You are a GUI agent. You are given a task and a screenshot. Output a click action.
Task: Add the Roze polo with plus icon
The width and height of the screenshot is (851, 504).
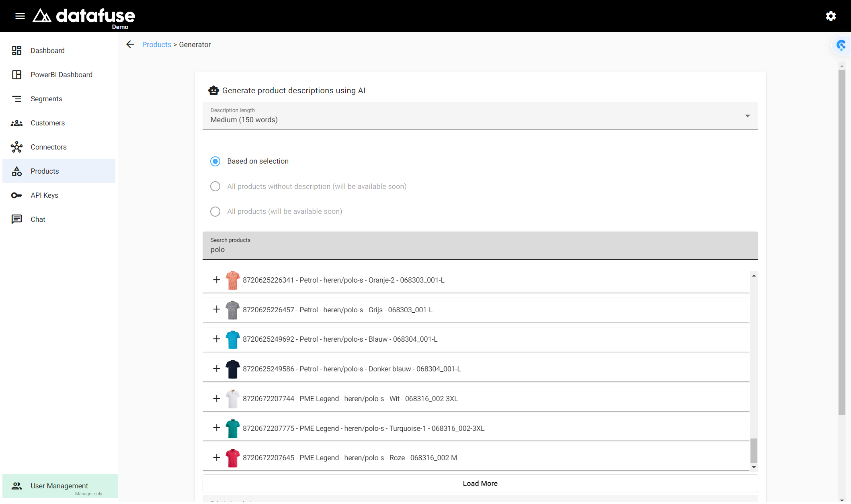[217, 457]
